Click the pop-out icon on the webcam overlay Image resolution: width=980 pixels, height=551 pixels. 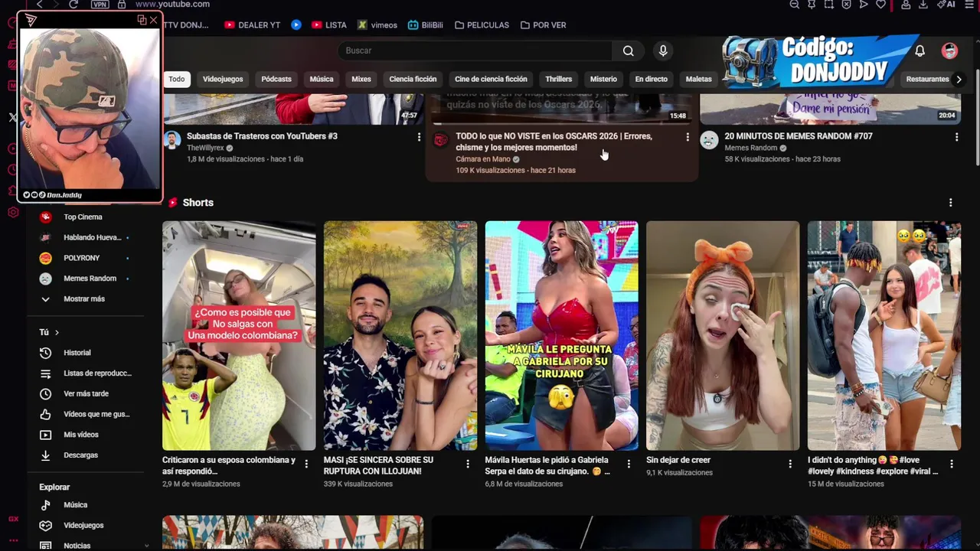click(x=142, y=20)
